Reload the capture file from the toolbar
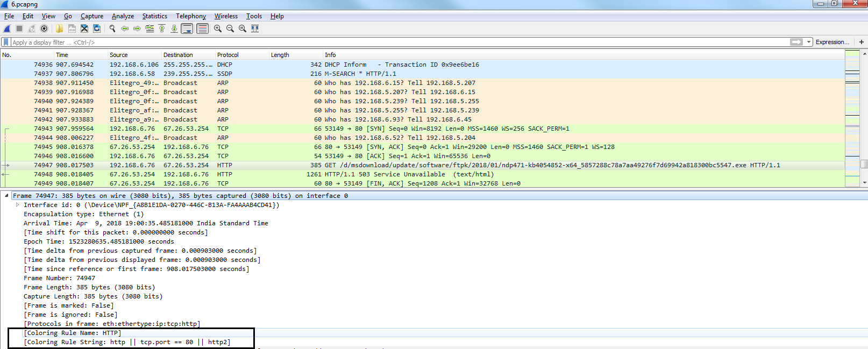The height and width of the screenshot is (349, 868). (x=97, y=29)
